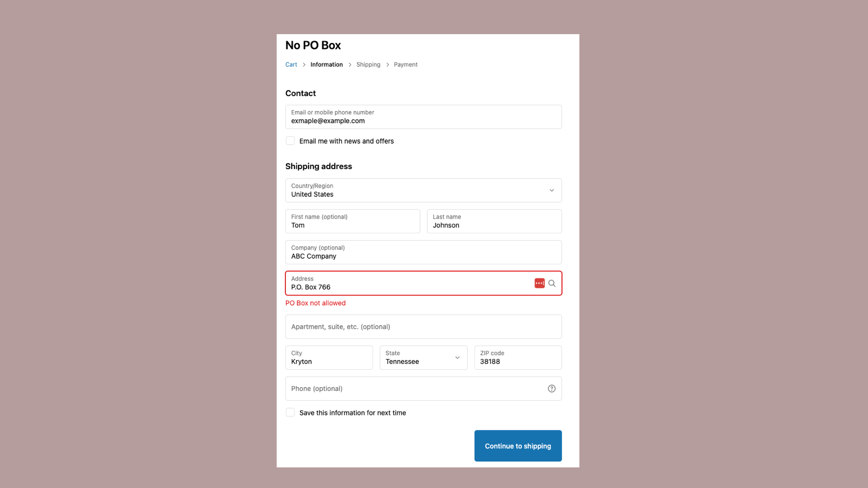Viewport: 868px width, 488px height.
Task: Click the chevron on the Country/Region selector
Action: click(552, 190)
